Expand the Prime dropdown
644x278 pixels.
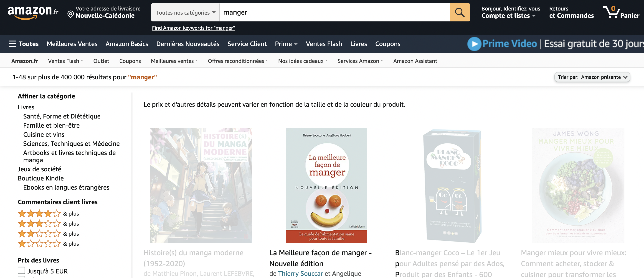tap(286, 44)
